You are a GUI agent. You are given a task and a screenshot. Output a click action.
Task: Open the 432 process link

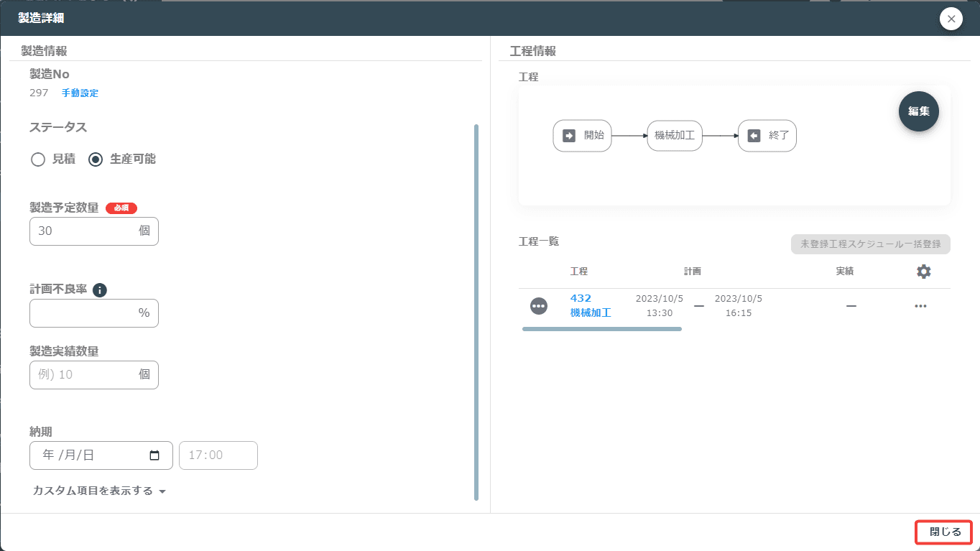[x=581, y=298]
